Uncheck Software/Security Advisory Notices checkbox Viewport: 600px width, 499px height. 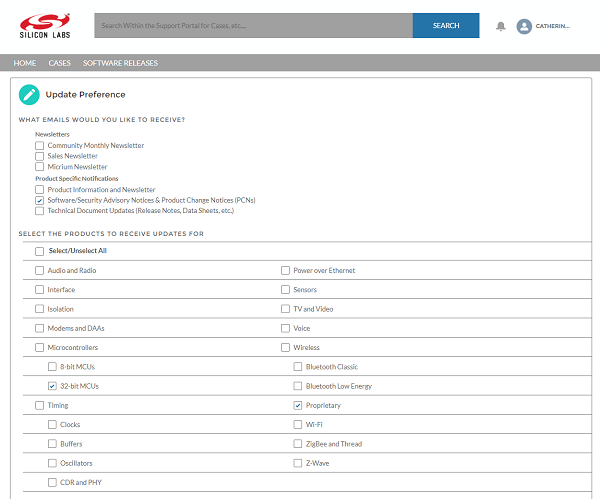pos(40,200)
